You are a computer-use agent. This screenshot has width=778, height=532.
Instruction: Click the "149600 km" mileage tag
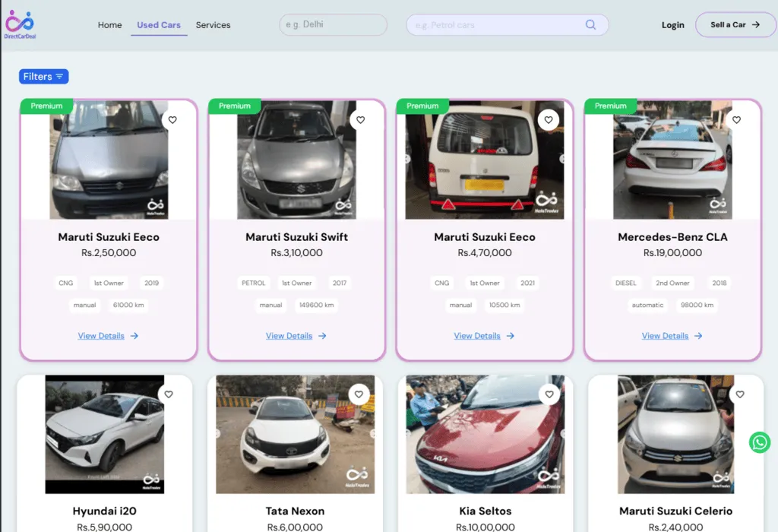coord(317,306)
